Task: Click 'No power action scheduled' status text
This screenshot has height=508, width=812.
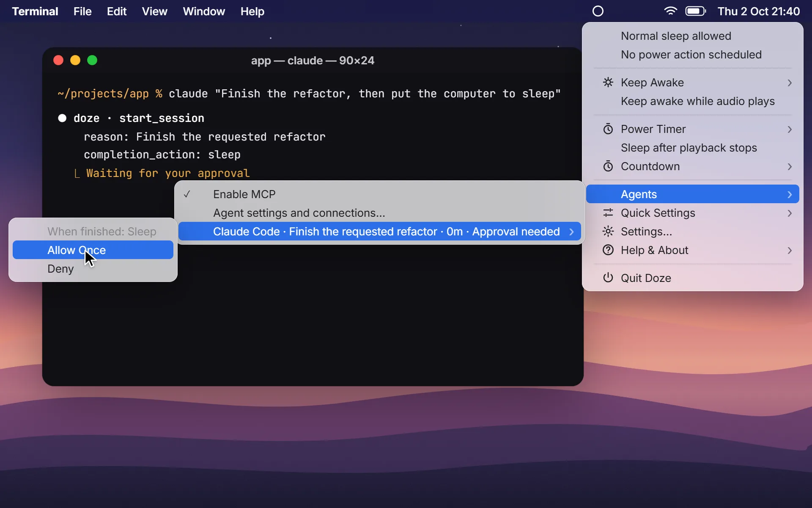Action: (691, 55)
